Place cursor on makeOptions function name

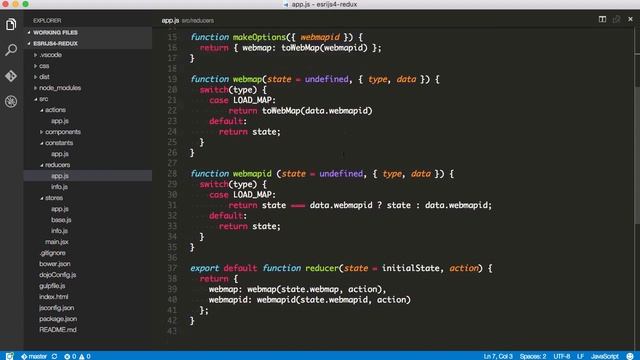259,37
